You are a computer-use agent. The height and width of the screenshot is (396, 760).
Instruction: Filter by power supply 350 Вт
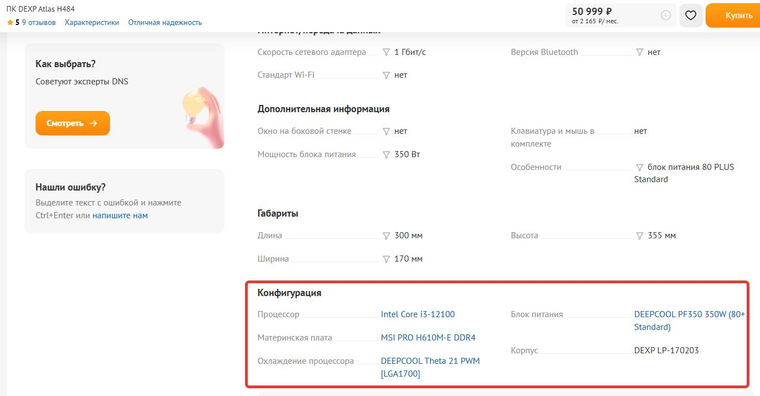386,155
